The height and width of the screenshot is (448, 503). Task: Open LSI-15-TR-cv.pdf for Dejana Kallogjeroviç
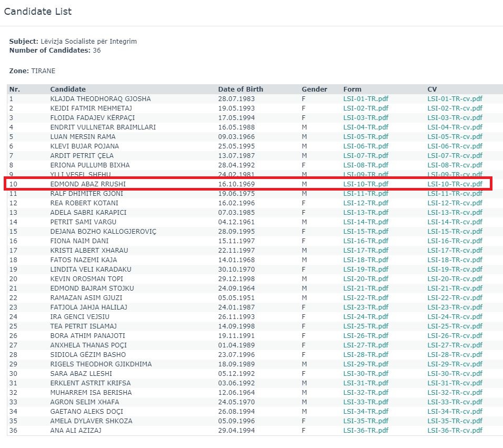pyautogui.click(x=455, y=232)
